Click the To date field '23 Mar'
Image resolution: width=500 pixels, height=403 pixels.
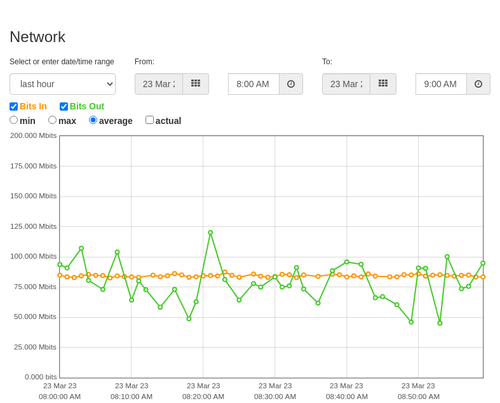[x=346, y=84]
